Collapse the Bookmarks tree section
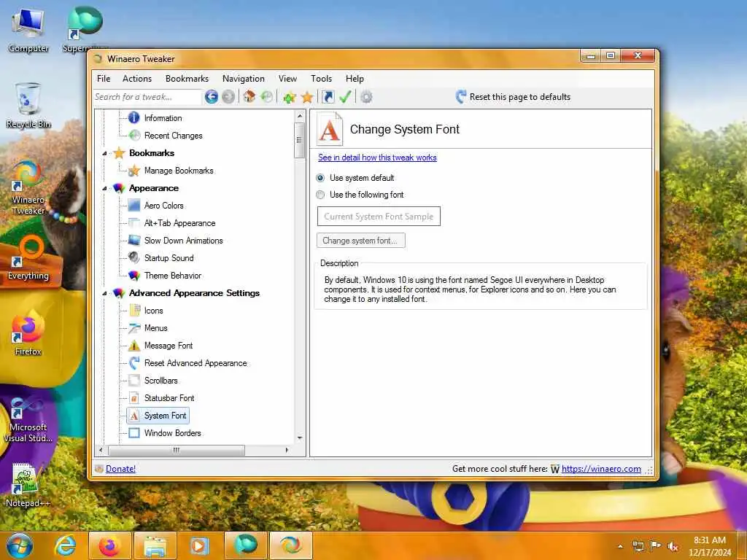The image size is (747, 560). [x=105, y=153]
